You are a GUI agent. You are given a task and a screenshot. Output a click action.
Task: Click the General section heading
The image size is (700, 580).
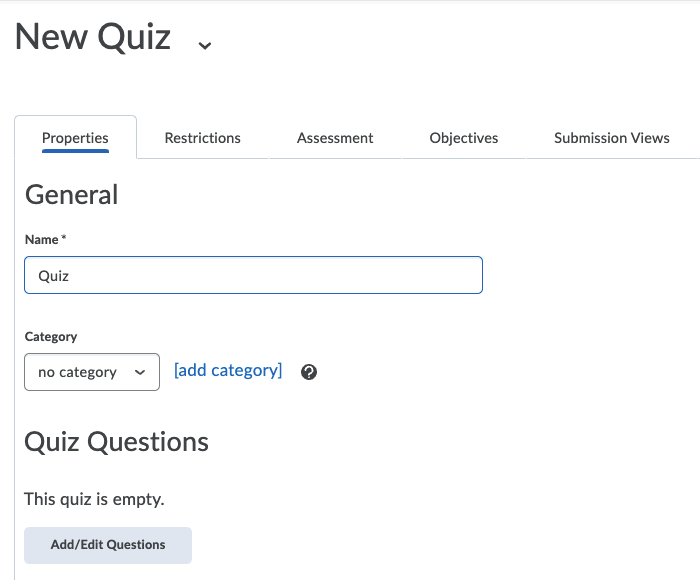pyautogui.click(x=71, y=194)
